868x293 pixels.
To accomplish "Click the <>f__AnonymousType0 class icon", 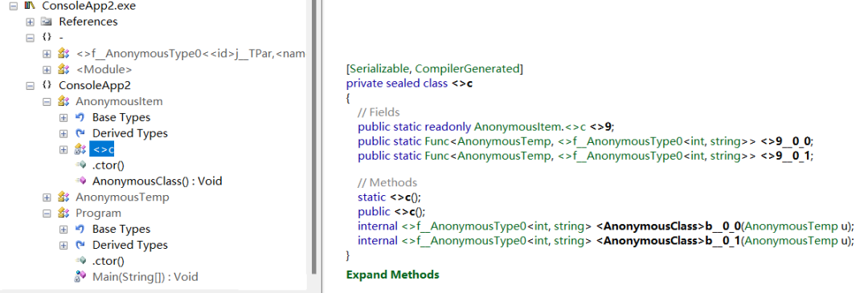I will click(63, 54).
